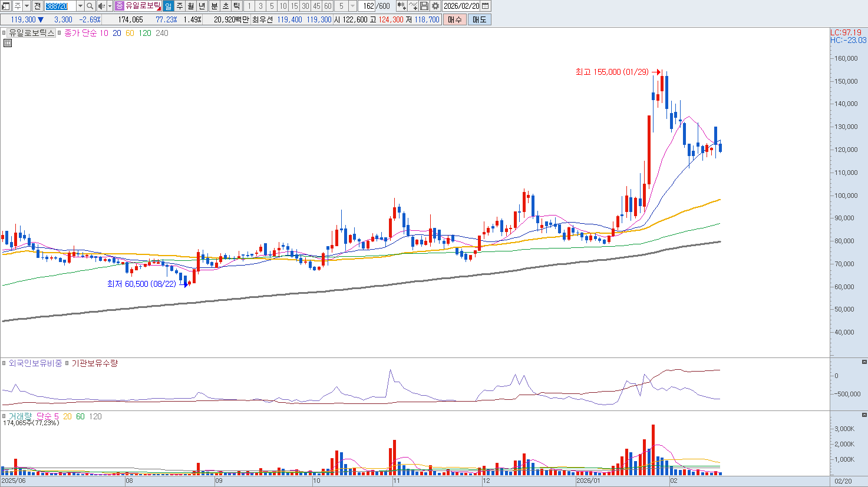
Task: Click the stock code input field
Action: 60,6
